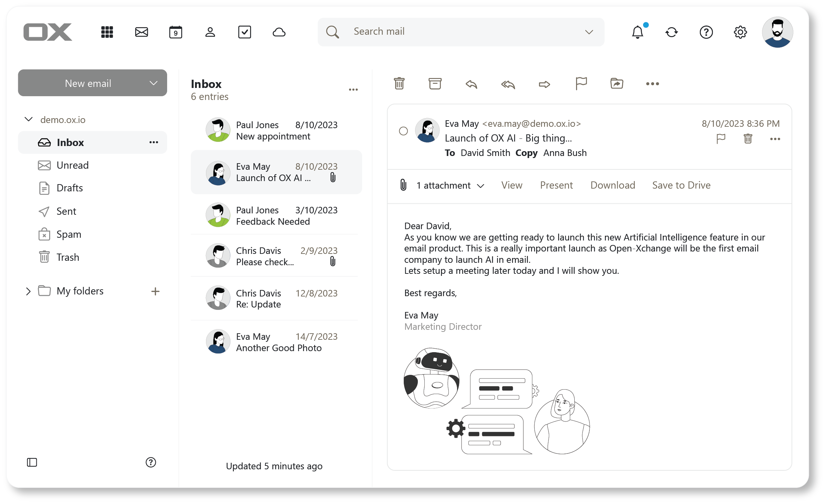Toggle the folder view sidebar at bottom left

(x=32, y=463)
